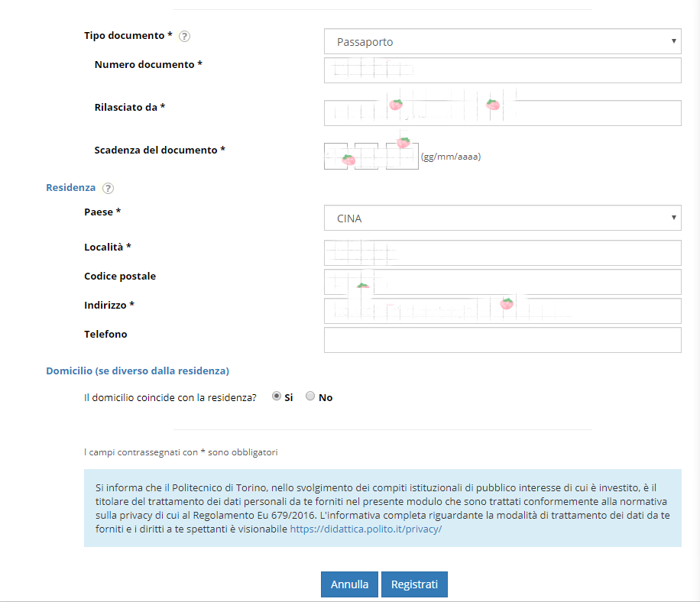The width and height of the screenshot is (700, 602).
Task: Click the Località input field
Action: 502,253
